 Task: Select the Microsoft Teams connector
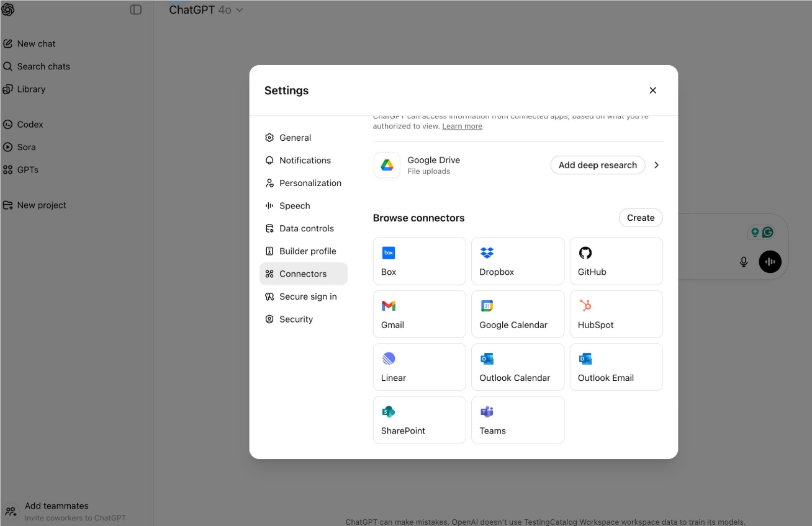pyautogui.click(x=517, y=420)
